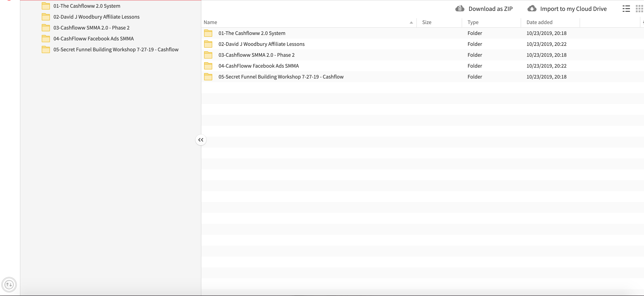Sort by Type column header
644x296 pixels.
tap(473, 22)
